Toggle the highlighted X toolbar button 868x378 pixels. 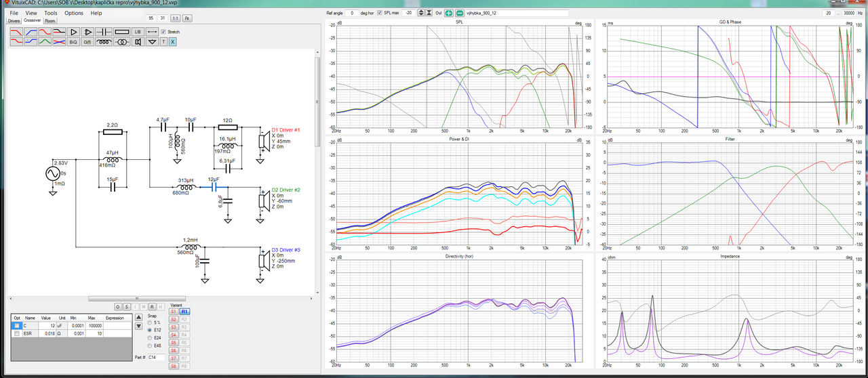(x=172, y=42)
